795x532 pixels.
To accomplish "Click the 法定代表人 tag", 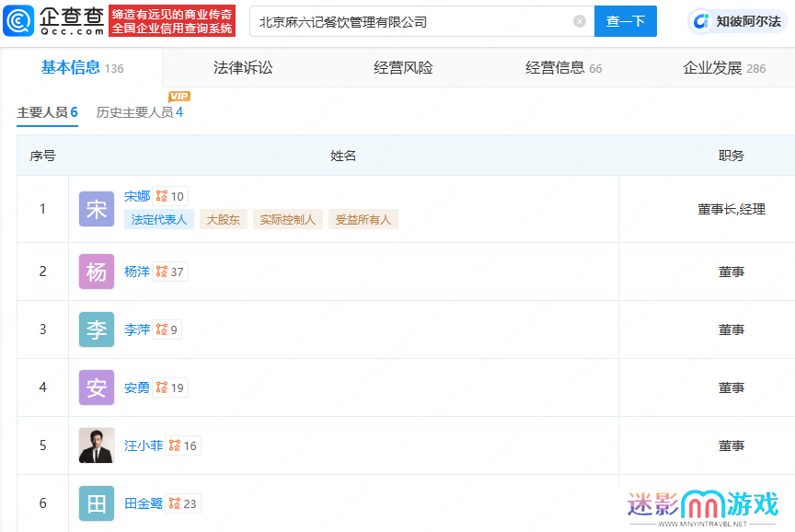I will tap(158, 219).
